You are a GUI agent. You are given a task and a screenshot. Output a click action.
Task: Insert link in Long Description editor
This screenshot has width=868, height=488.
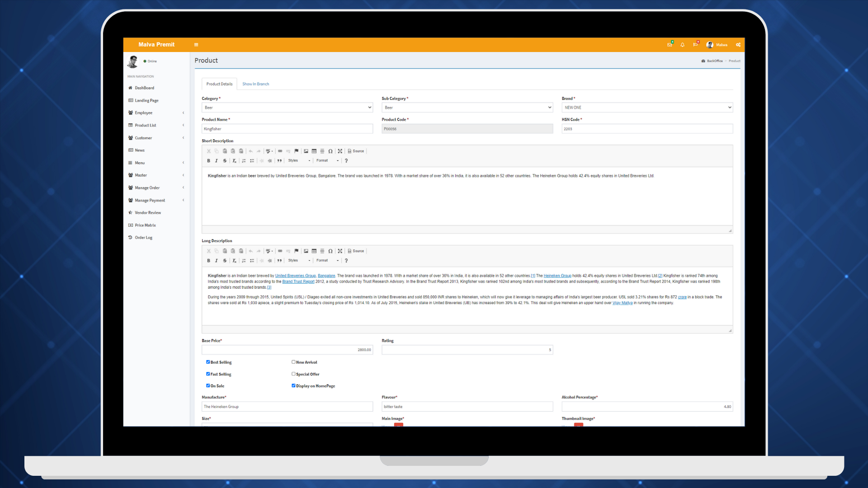(280, 251)
